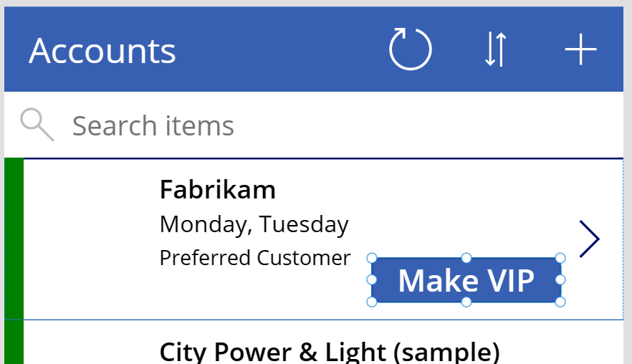Click top-right resize handle of Make VIP
632x364 pixels.
click(x=560, y=258)
